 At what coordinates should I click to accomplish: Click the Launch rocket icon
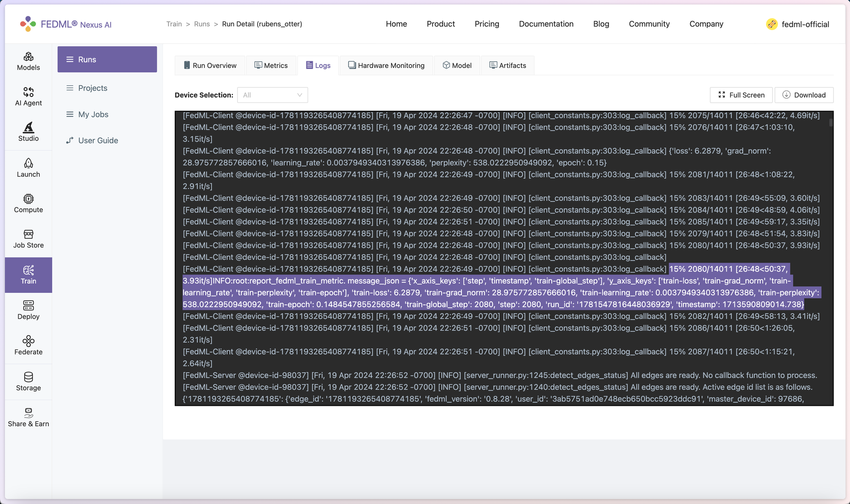[28, 164]
